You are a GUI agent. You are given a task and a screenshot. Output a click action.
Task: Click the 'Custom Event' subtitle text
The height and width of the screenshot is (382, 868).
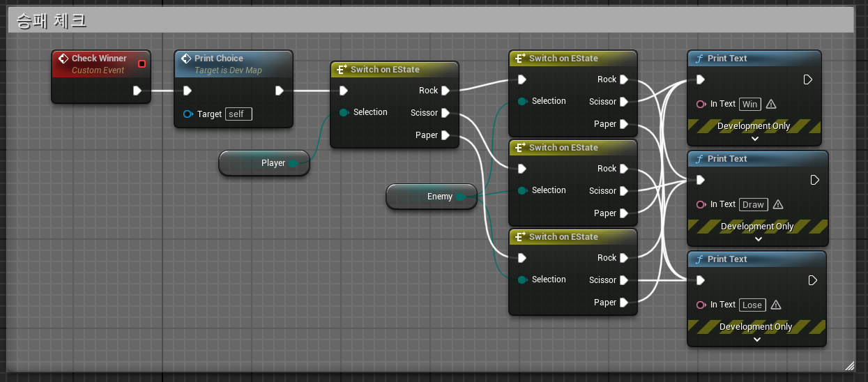point(98,70)
